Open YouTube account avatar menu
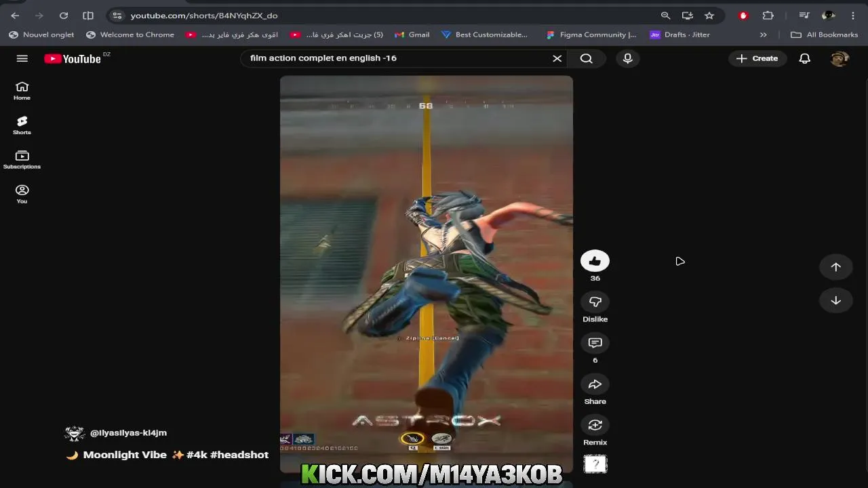Image resolution: width=868 pixels, height=488 pixels. tap(840, 58)
